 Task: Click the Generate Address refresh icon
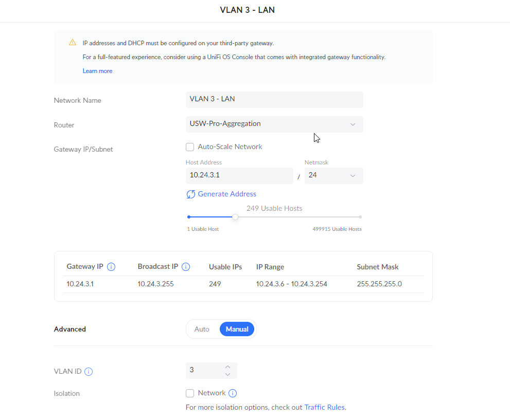(191, 194)
